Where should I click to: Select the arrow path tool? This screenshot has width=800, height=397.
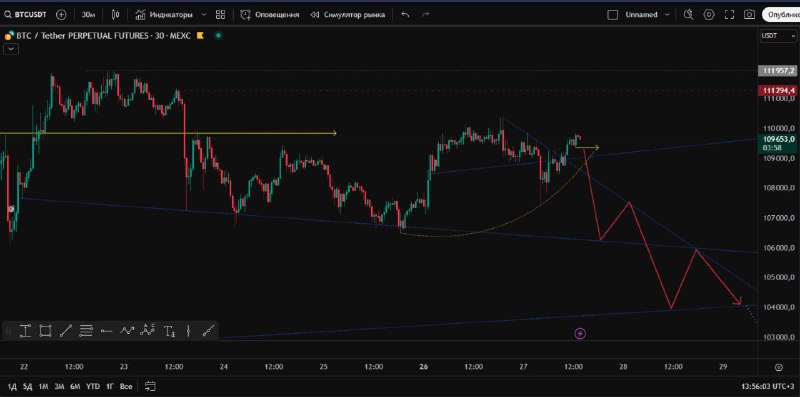(127, 331)
